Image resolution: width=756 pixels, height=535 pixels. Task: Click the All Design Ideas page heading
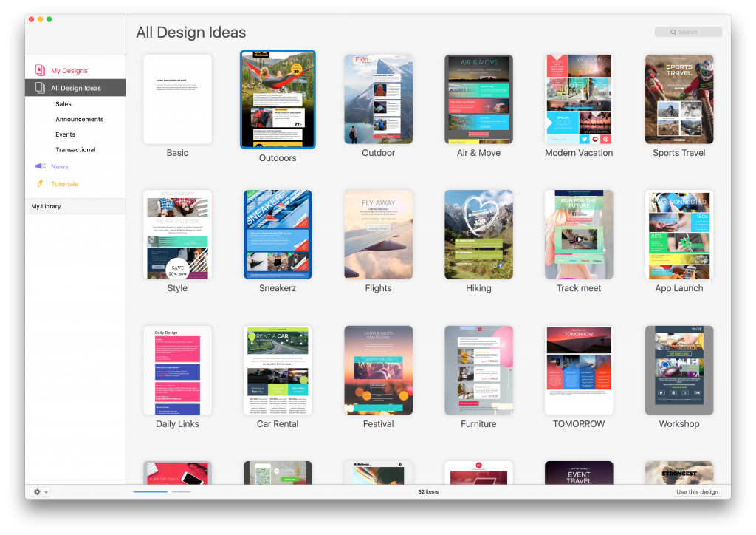pos(191,33)
